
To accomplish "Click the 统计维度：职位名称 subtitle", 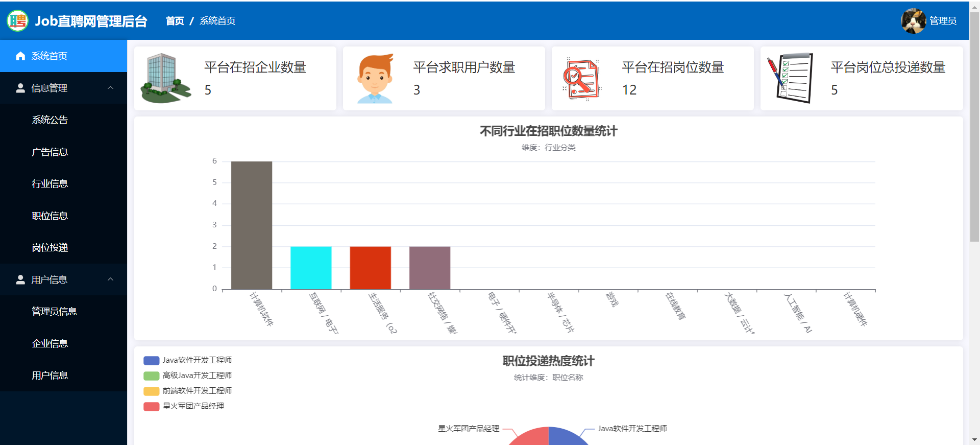I will (x=549, y=378).
